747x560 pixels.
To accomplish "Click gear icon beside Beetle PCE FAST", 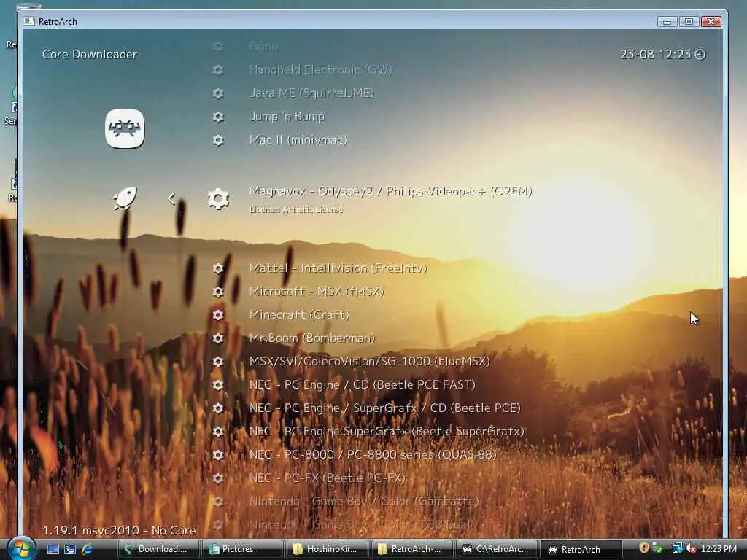I will (218, 385).
